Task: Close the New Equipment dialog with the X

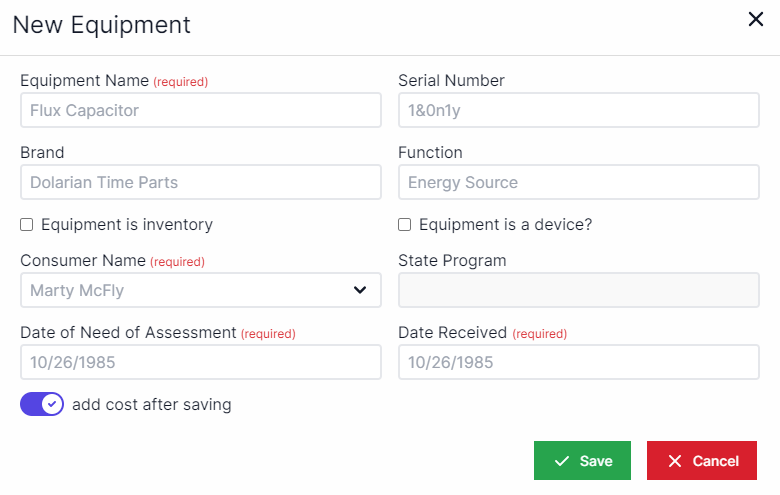Action: 756,19
